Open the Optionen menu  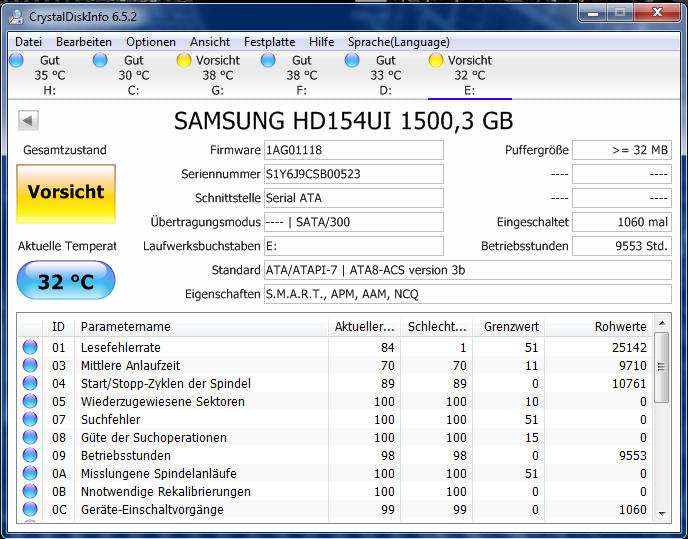[151, 42]
